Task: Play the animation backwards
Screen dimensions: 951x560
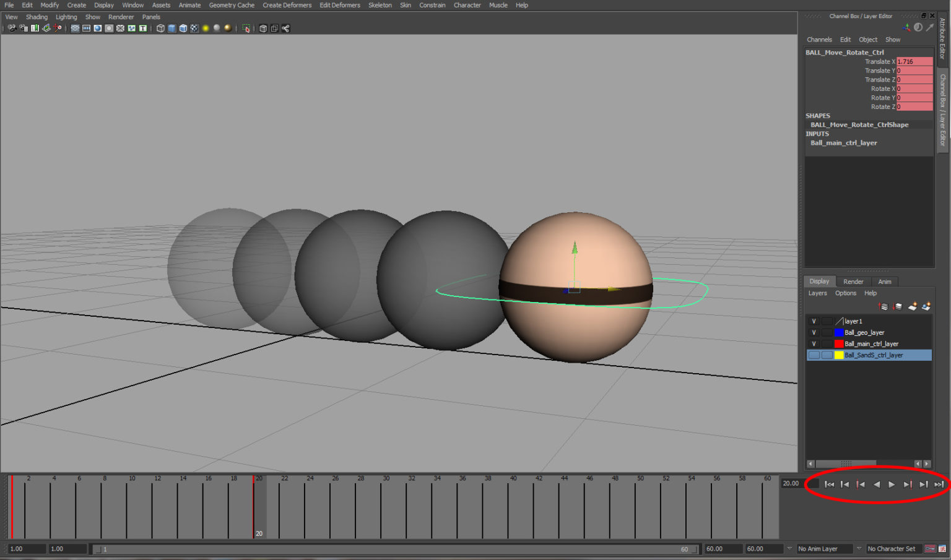Action: [x=876, y=485]
